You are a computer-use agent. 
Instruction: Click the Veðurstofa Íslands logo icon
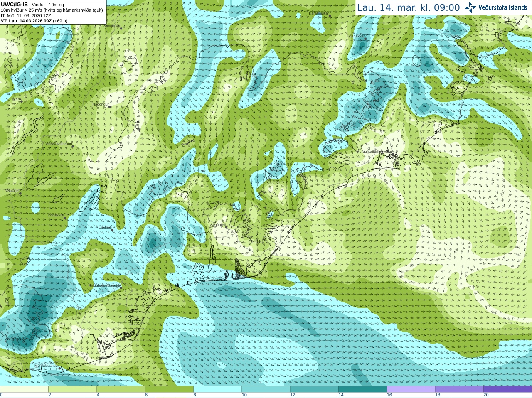pos(470,7)
